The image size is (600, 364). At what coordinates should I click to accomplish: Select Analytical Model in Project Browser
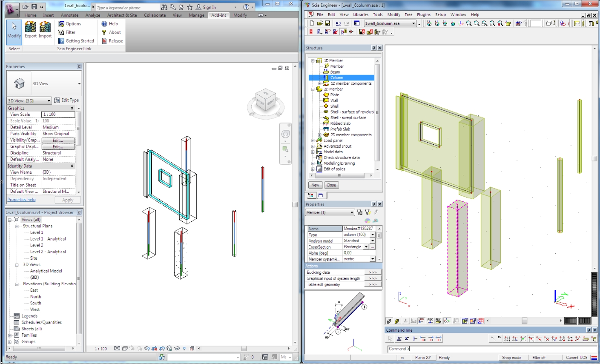46,271
